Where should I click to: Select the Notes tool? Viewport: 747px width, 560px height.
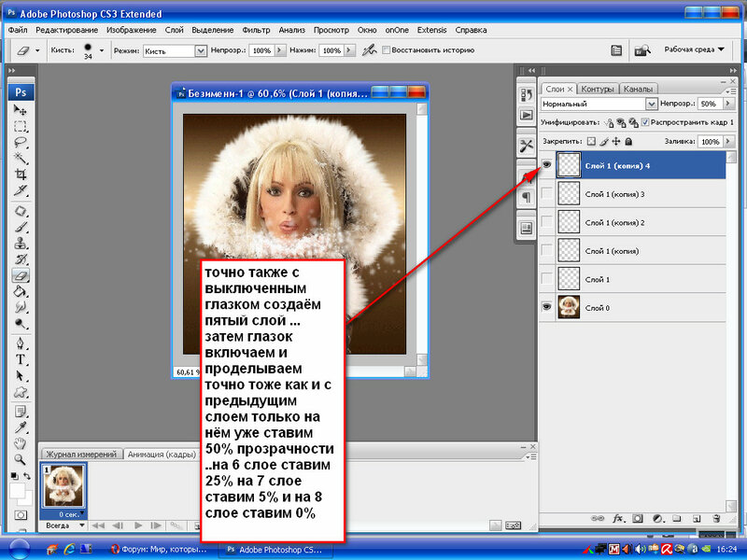click(20, 412)
